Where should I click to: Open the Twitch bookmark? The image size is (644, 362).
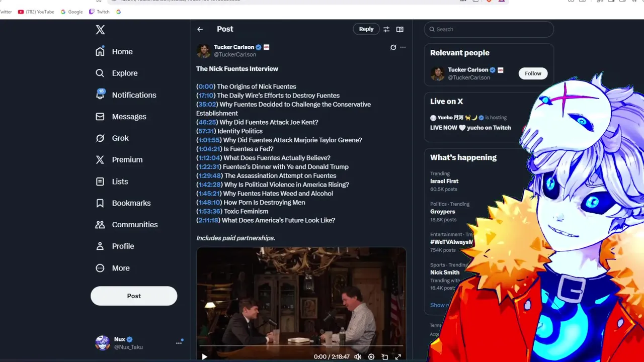tap(99, 12)
